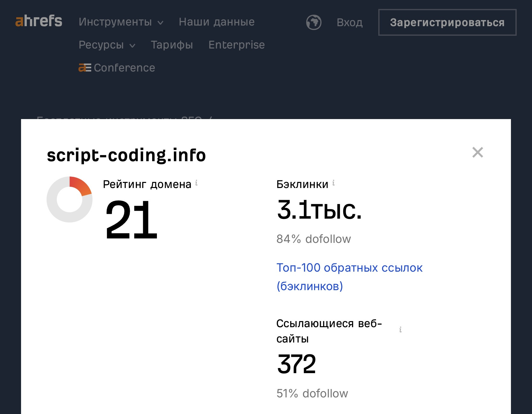
Task: Open the Conference link
Action: click(117, 68)
